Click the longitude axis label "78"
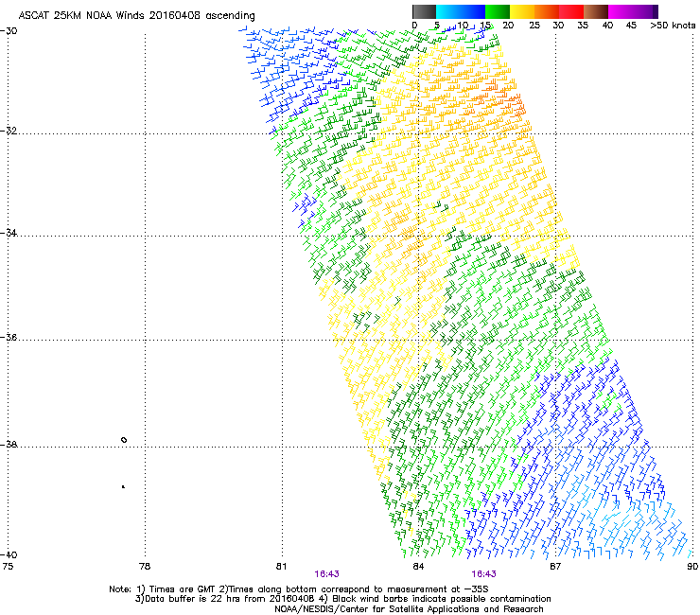The image size is (700, 615). 145,567
